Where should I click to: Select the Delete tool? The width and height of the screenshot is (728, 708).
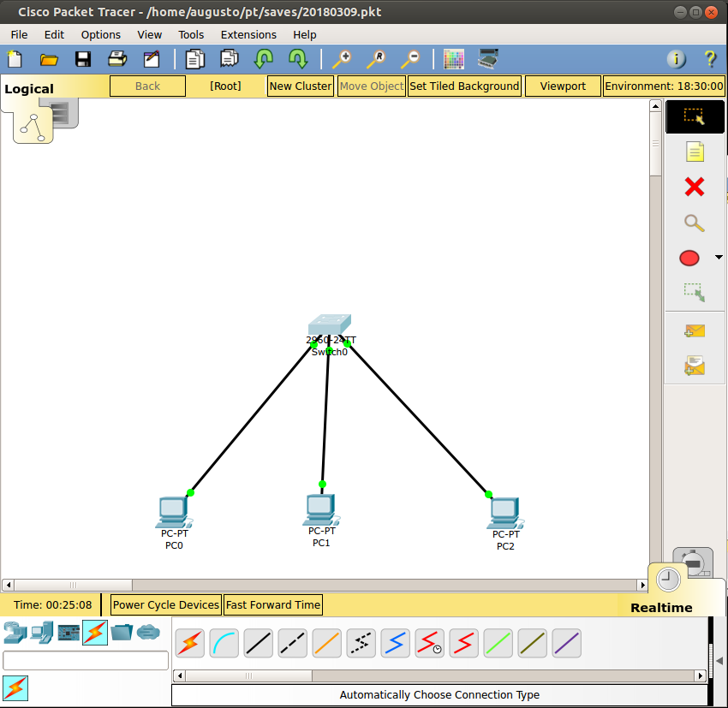[x=695, y=187]
